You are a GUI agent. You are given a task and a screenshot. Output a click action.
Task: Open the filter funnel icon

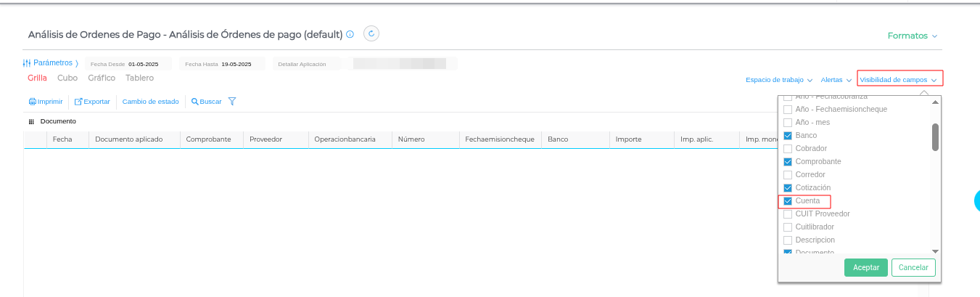232,102
